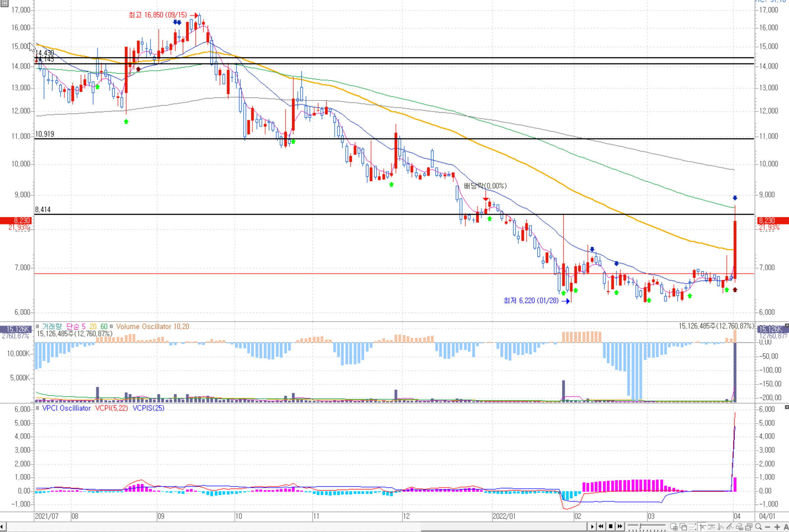
Task: Click the vertical line chart tool icon
Action: 721,527
